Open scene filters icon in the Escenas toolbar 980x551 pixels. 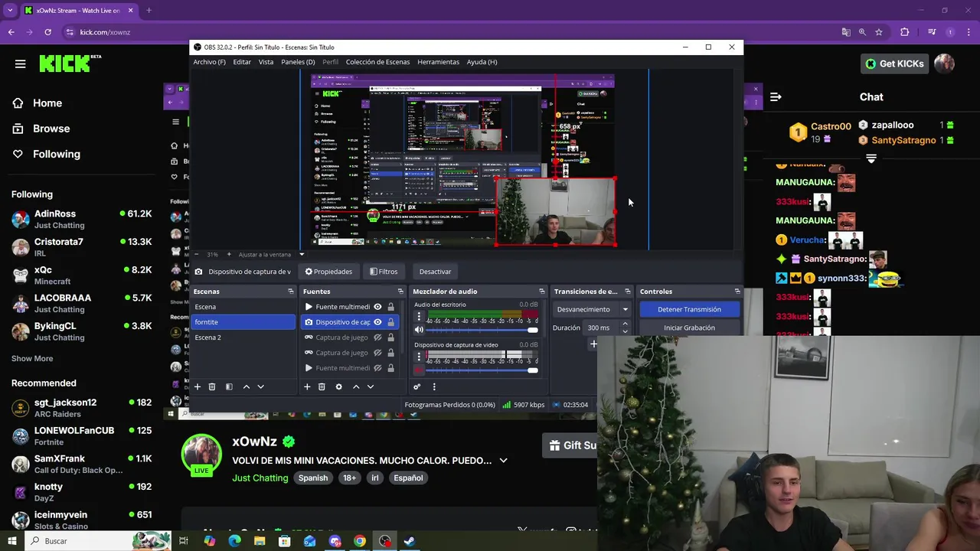[229, 387]
